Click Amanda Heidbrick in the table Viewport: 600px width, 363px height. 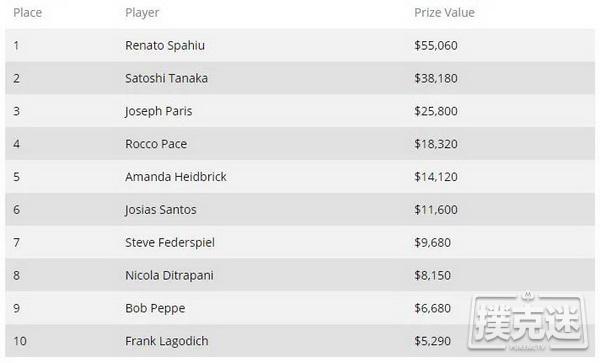176,177
